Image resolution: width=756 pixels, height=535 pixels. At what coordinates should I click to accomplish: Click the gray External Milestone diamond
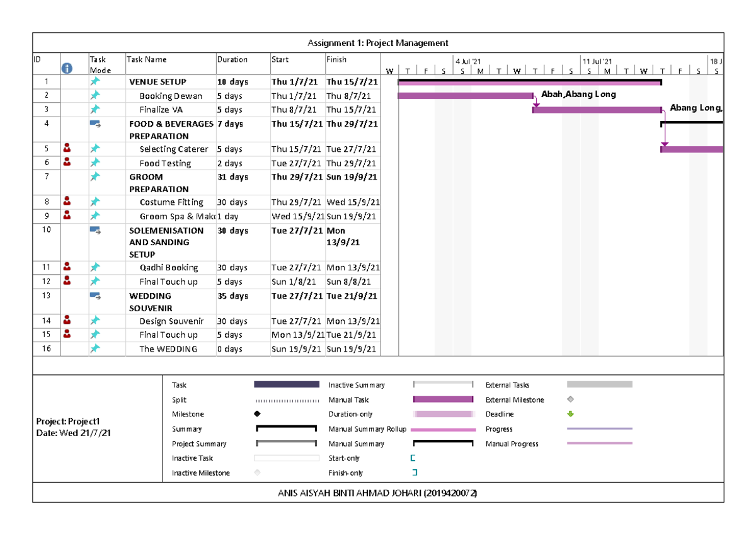click(x=571, y=400)
